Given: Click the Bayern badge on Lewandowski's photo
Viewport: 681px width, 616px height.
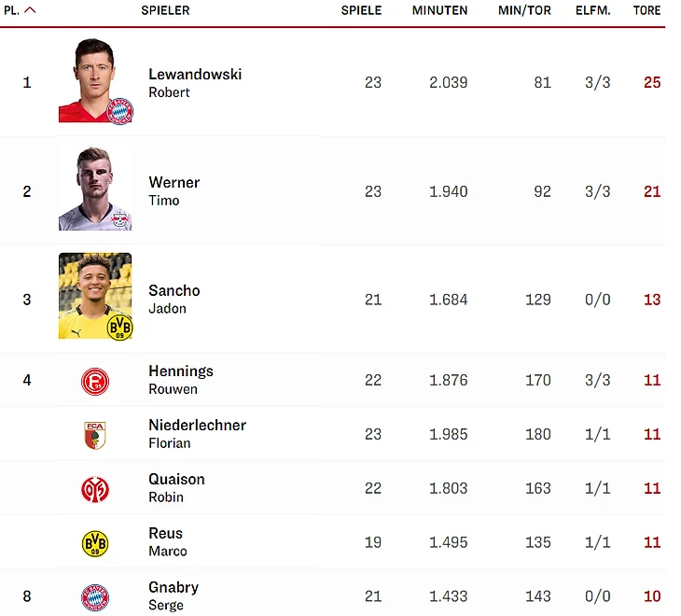Looking at the screenshot, I should point(119,112).
